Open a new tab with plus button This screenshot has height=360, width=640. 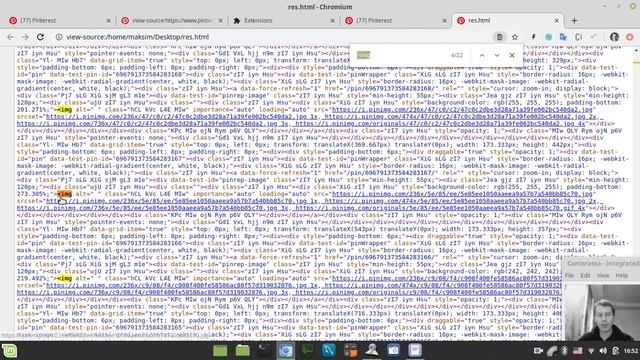[x=574, y=20]
